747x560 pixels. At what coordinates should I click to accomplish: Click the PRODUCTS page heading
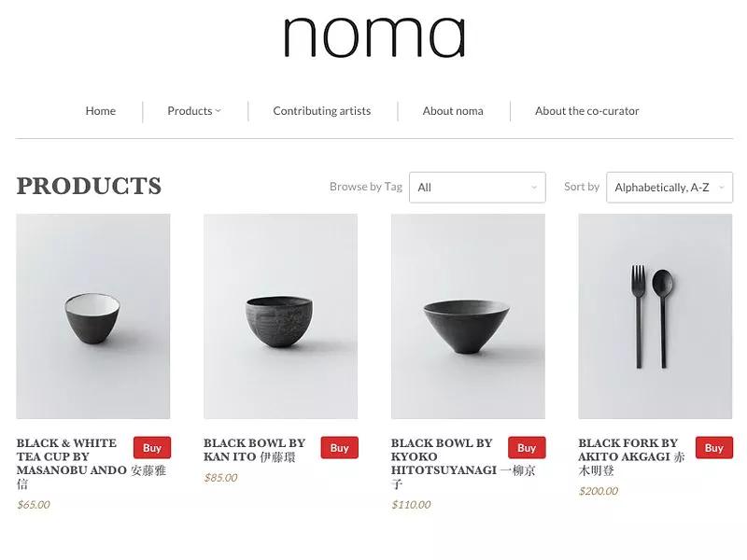(x=88, y=186)
